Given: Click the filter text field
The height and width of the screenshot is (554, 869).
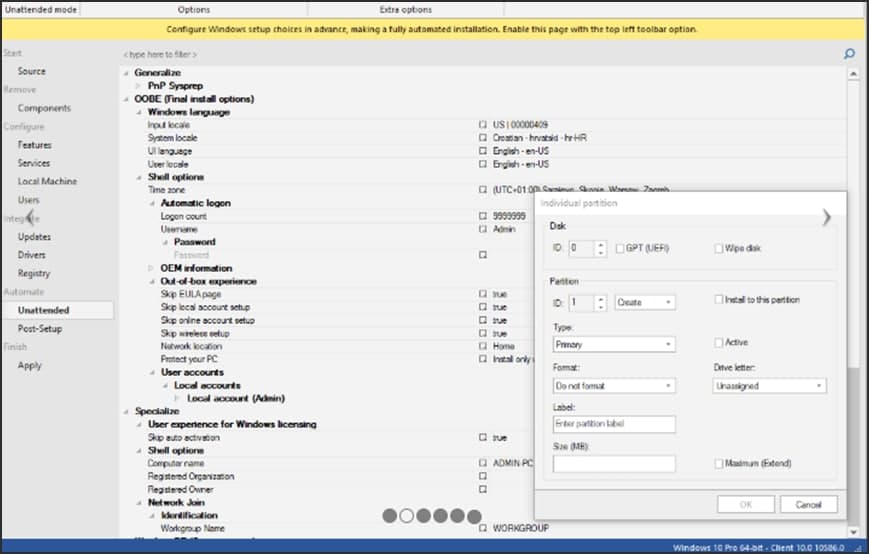Looking at the screenshot, I should tap(477, 54).
